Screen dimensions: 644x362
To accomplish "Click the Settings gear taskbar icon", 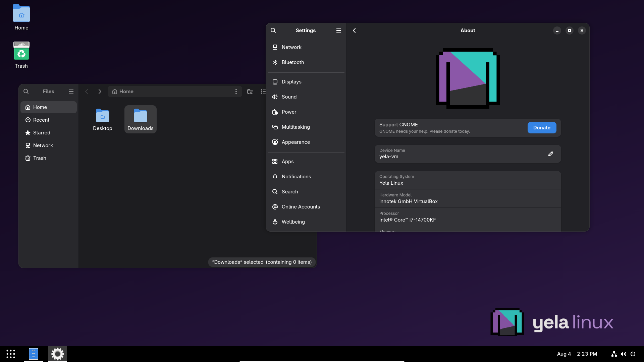I will 58,354.
